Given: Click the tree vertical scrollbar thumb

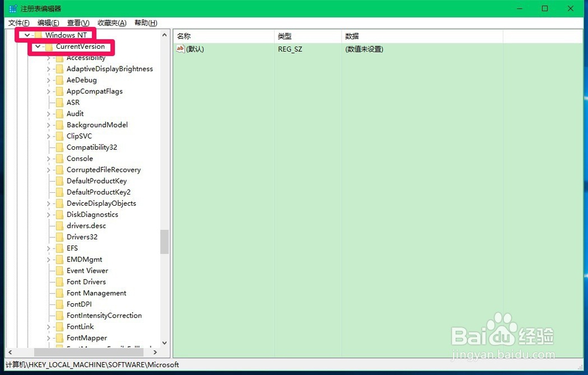Looking at the screenshot, I should pos(164,242).
